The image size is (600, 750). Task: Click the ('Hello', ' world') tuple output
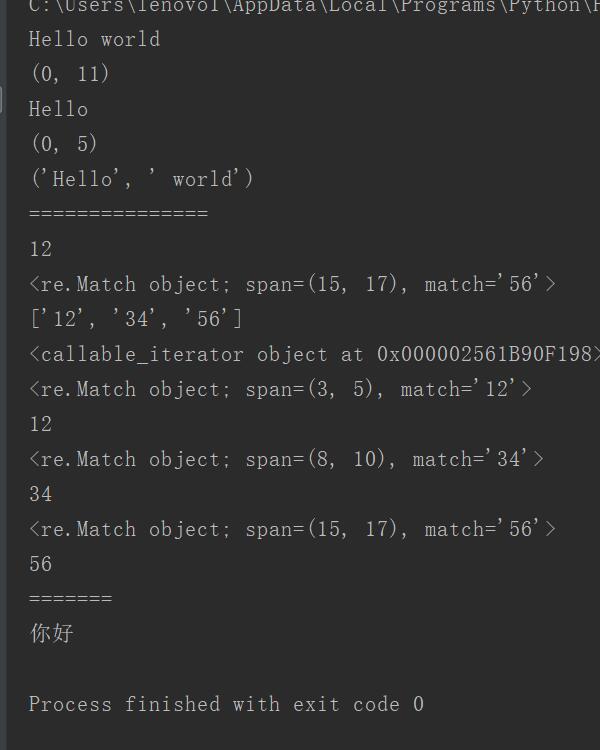click(142, 179)
